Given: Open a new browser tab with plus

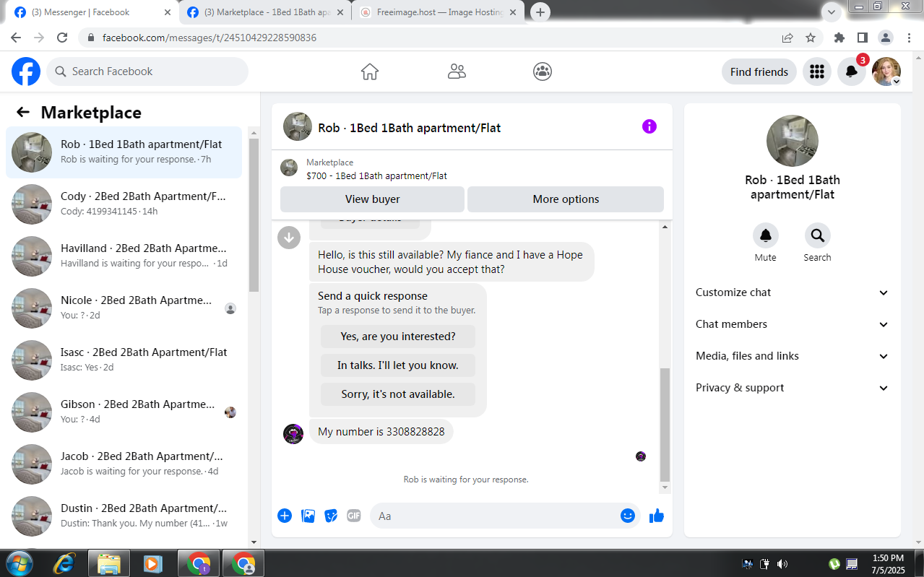Looking at the screenshot, I should tap(540, 12).
